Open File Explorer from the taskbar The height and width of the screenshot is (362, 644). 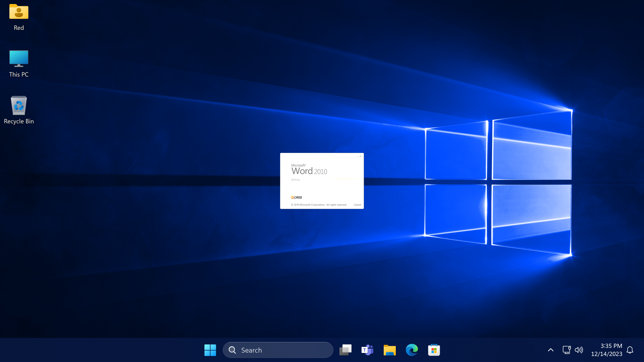click(x=389, y=350)
